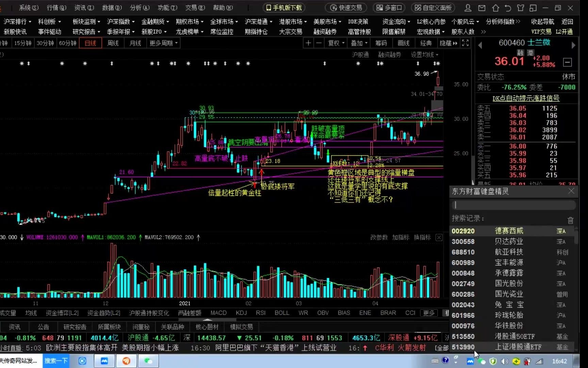Click the window layout icon in title bar
Screen dimensions: 588x368
[x=533, y=7]
